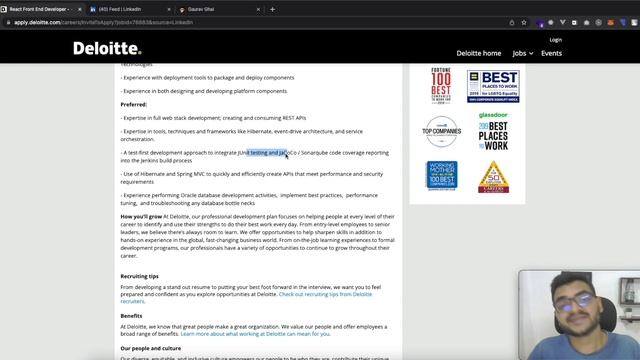
Task: Click the LinkedIn Top Companies badge
Action: (x=442, y=131)
